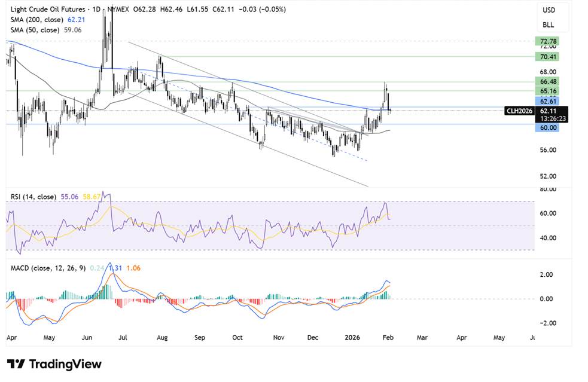
Task: Click the 72.78 green price label
Action: coord(548,41)
